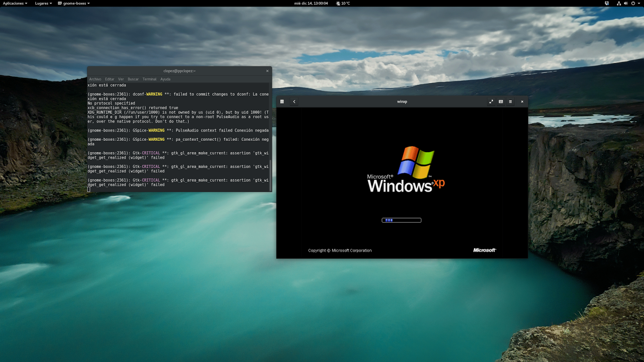This screenshot has height=362, width=644.
Task: Click the volume speaker icon in top bar
Action: 625,3
